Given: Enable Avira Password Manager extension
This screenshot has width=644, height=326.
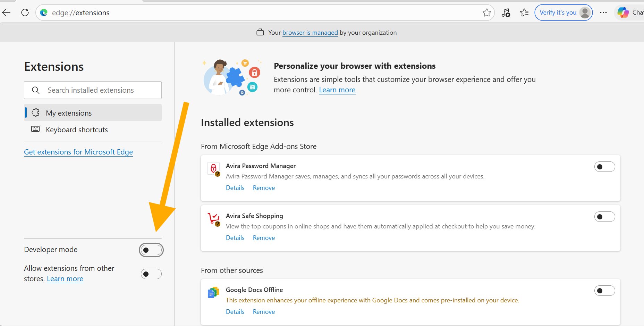Looking at the screenshot, I should 605,167.
